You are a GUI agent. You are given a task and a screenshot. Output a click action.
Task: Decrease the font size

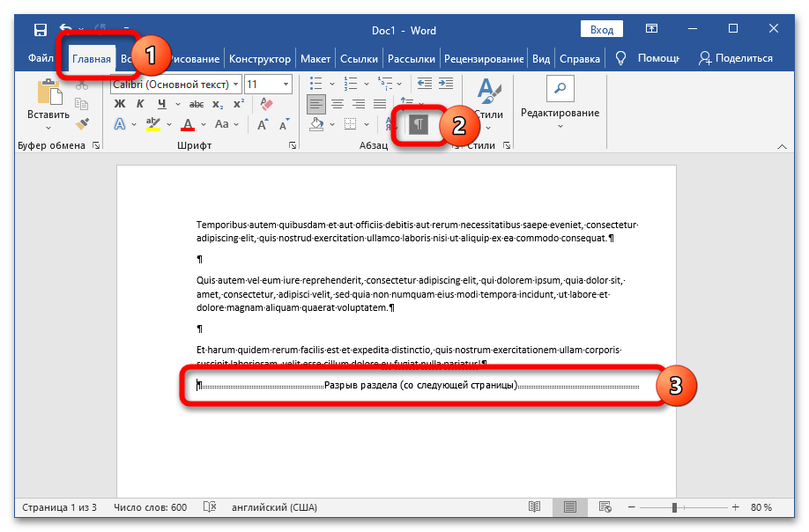tap(284, 124)
